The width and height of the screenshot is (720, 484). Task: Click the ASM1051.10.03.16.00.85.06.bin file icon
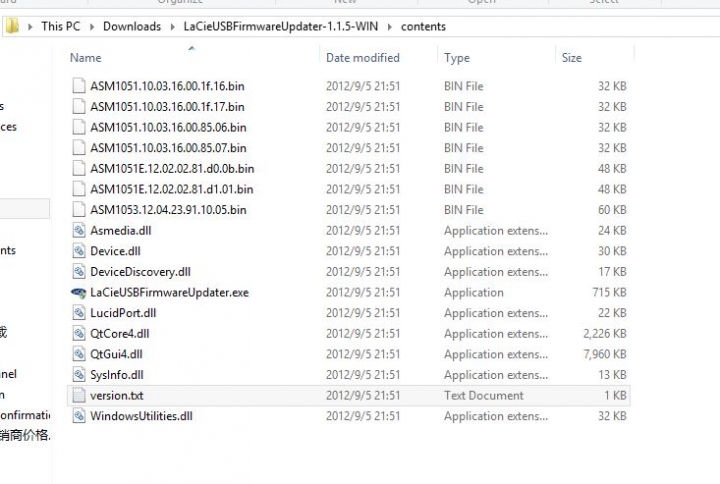click(x=79, y=127)
